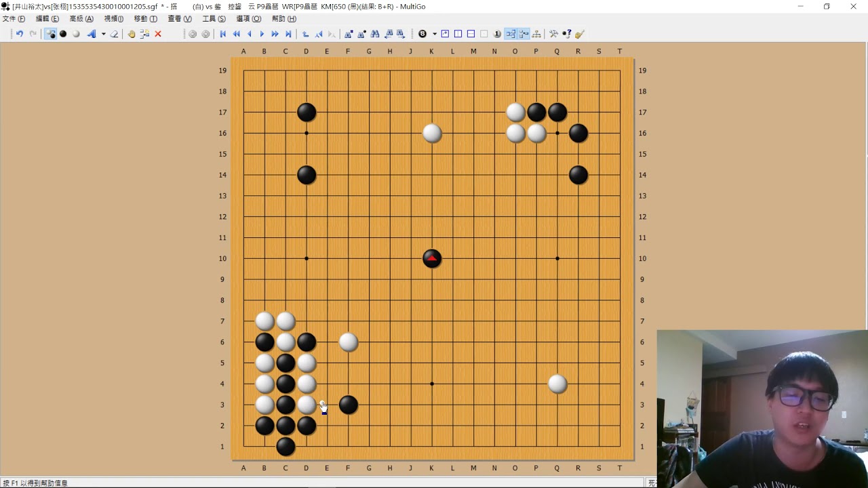Click the binoculars icon with black dot
Viewport: 868px width, 488px height.
pos(361,34)
